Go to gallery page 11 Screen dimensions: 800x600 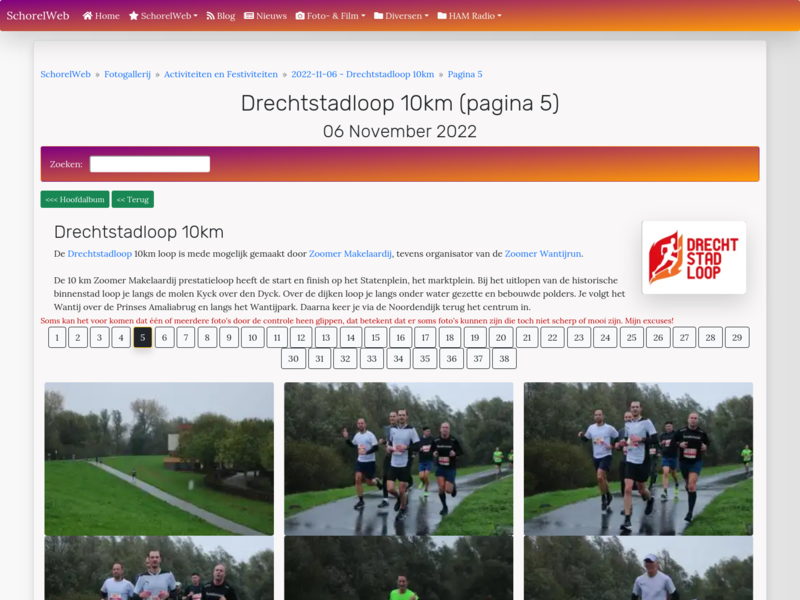(277, 337)
